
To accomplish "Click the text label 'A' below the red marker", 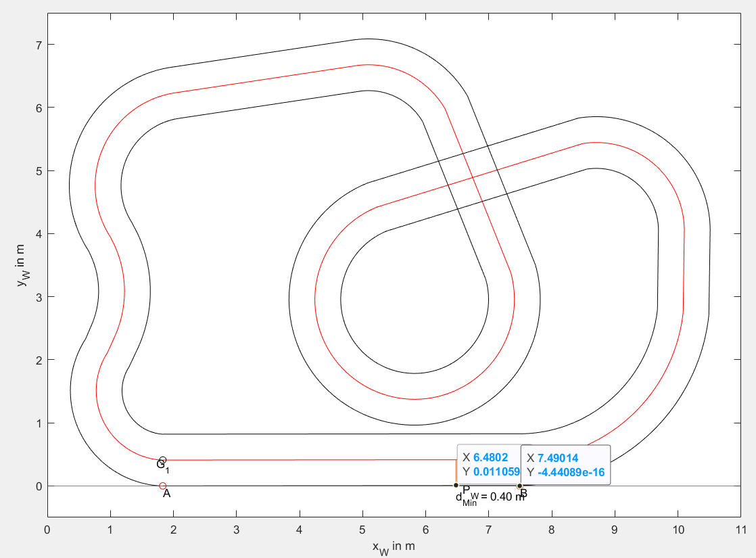I will (x=166, y=494).
